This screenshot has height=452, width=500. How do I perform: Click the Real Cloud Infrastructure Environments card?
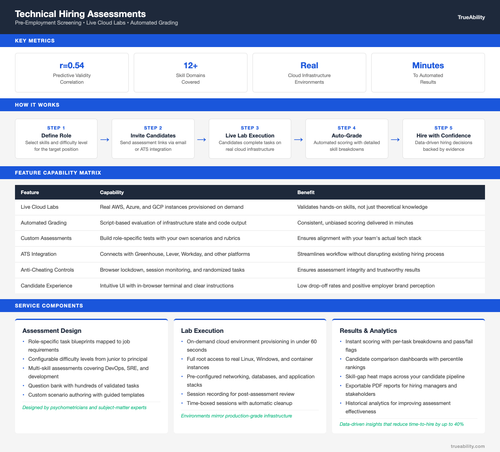coord(309,73)
